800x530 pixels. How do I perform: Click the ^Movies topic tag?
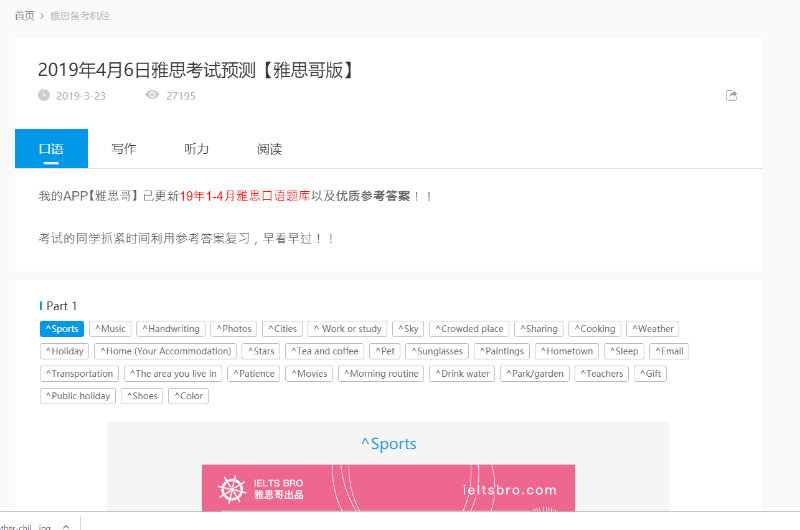pyautogui.click(x=309, y=374)
